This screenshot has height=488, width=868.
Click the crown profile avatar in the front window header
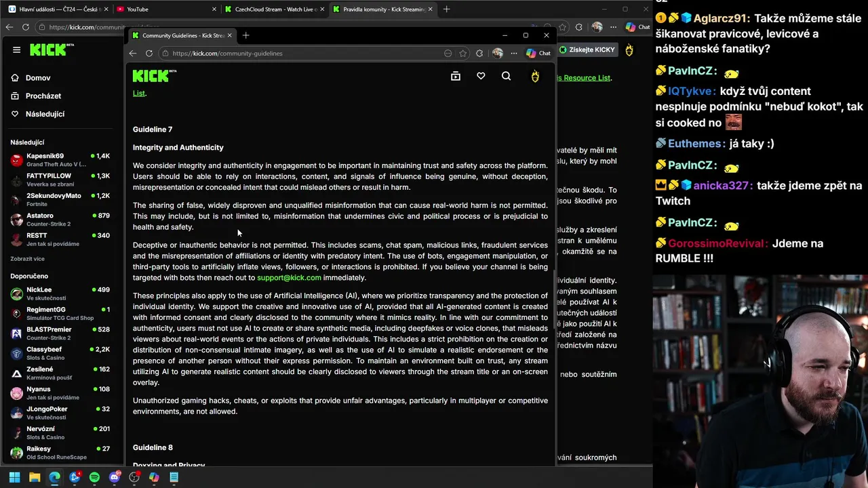pos(535,76)
